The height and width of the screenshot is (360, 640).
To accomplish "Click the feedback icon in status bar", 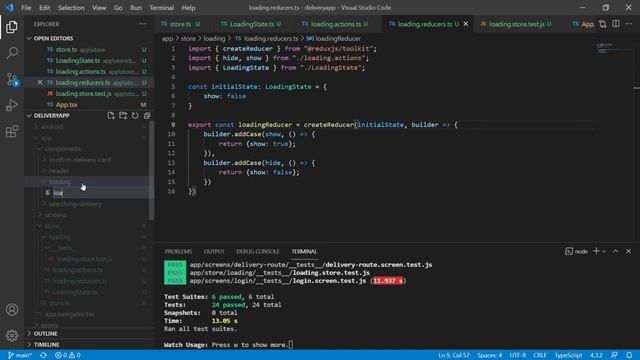I will [x=614, y=355].
